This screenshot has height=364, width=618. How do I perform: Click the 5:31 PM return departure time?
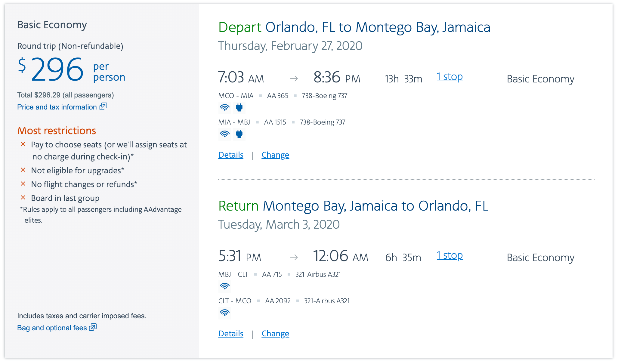coord(239,256)
